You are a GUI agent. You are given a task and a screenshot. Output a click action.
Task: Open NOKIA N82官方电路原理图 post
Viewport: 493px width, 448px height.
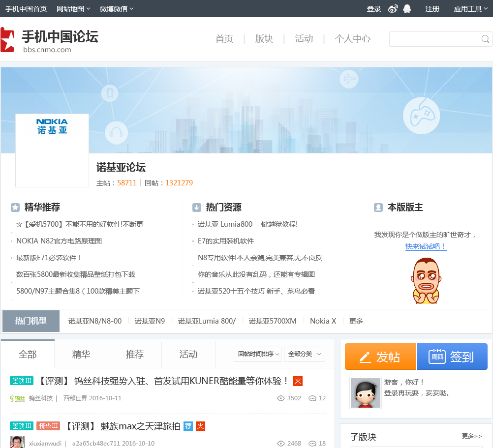[59, 241]
